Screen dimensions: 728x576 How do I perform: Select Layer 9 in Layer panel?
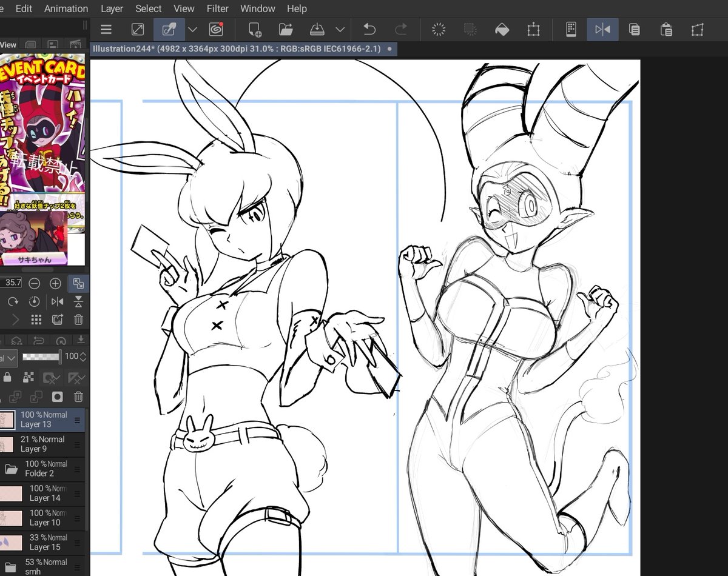coord(42,444)
